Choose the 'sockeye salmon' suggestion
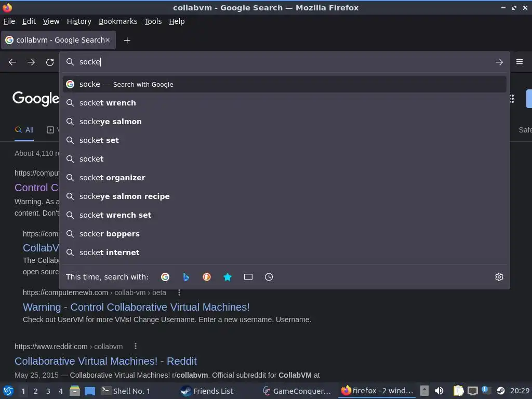The width and height of the screenshot is (532, 399). (284, 122)
